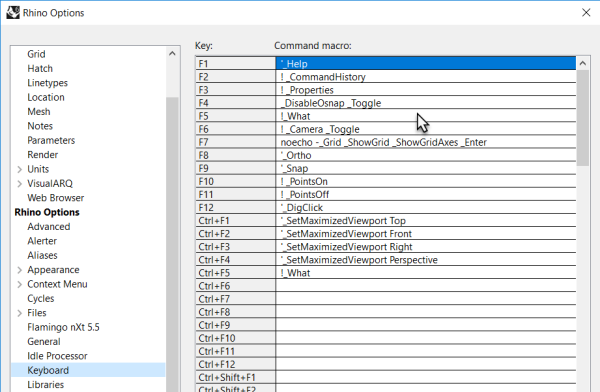Select Units in the options tree
The image size is (600, 392).
click(38, 169)
